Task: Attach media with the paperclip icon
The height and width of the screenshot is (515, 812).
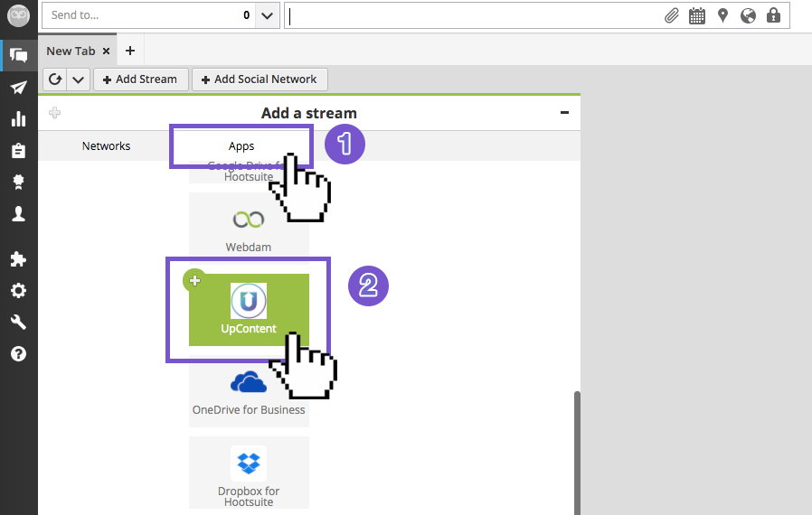Action: pyautogui.click(x=672, y=15)
